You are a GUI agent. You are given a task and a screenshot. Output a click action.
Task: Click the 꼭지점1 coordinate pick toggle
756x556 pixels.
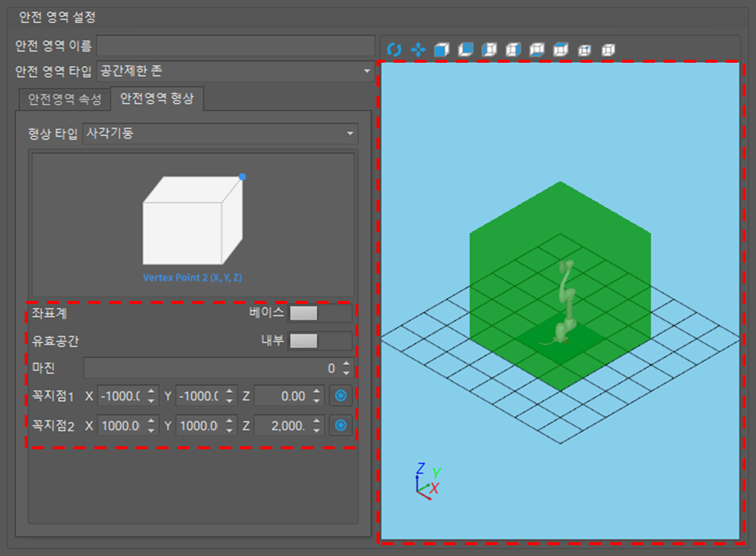point(340,395)
